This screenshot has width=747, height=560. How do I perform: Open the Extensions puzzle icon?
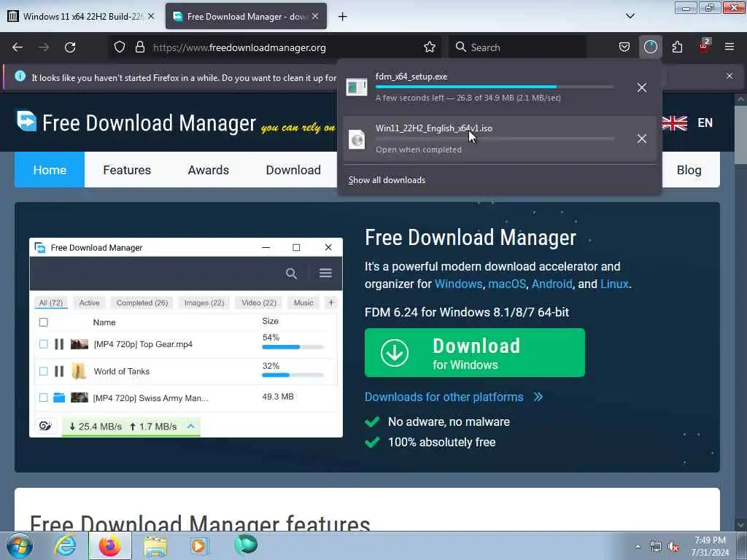tap(677, 47)
